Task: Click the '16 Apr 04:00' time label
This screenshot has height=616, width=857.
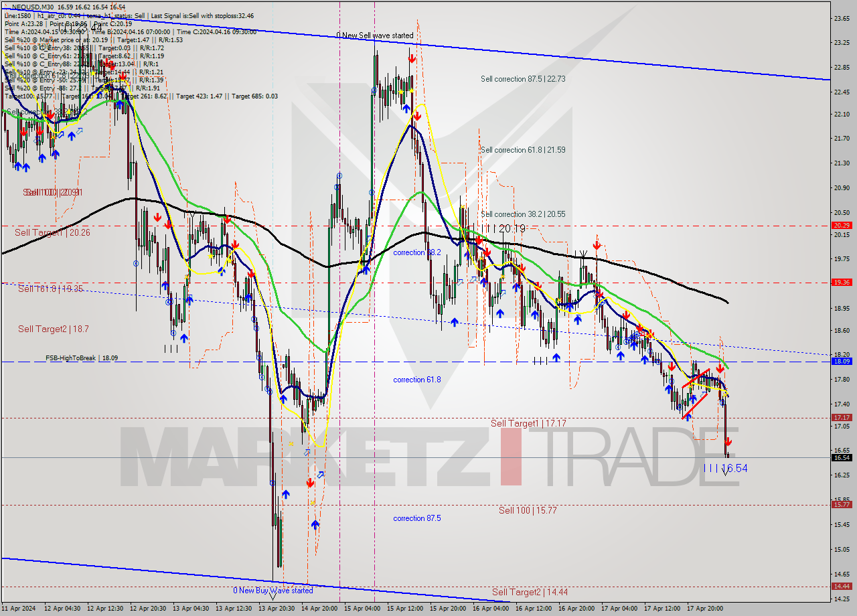Action: point(492,609)
